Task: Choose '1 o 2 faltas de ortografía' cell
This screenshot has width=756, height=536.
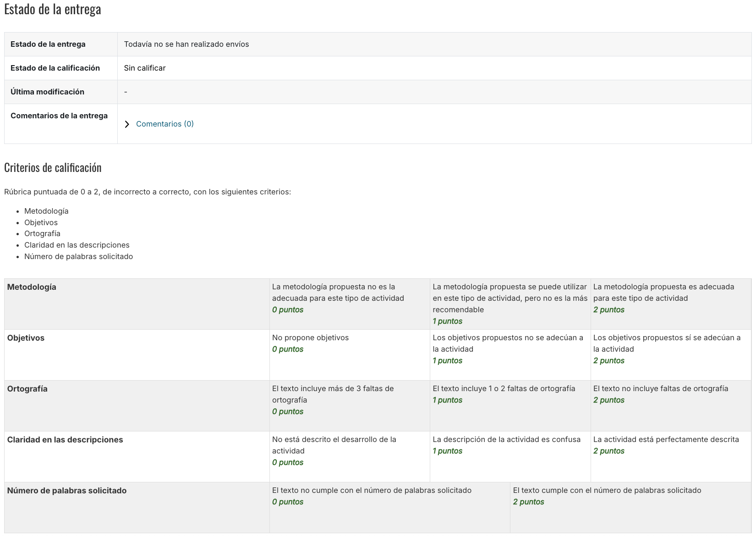Action: 509,405
